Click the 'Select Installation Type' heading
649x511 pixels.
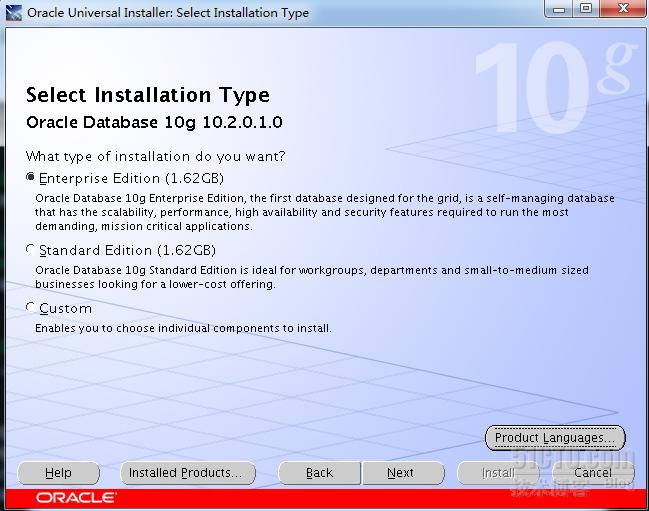148,96
